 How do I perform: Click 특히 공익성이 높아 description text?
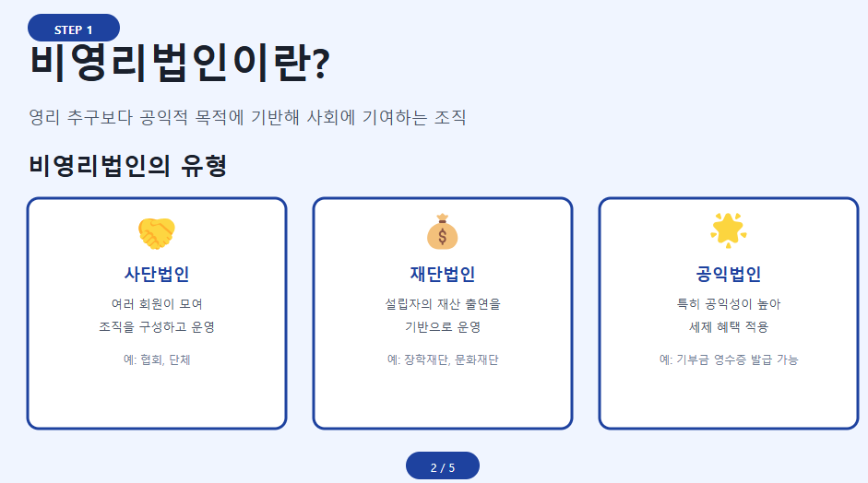729,303
